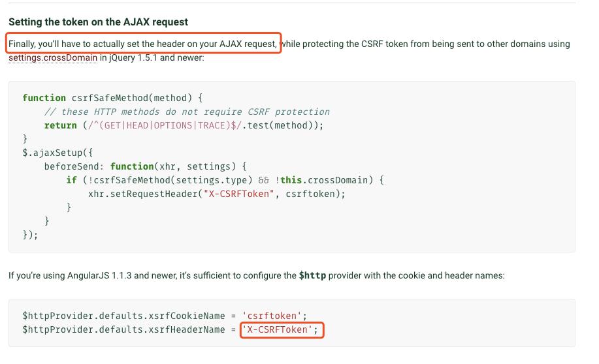The width and height of the screenshot is (599, 364).
Task: Click the 'AngularJS 1.1.3 and newer' paragraph
Action: pos(256,275)
